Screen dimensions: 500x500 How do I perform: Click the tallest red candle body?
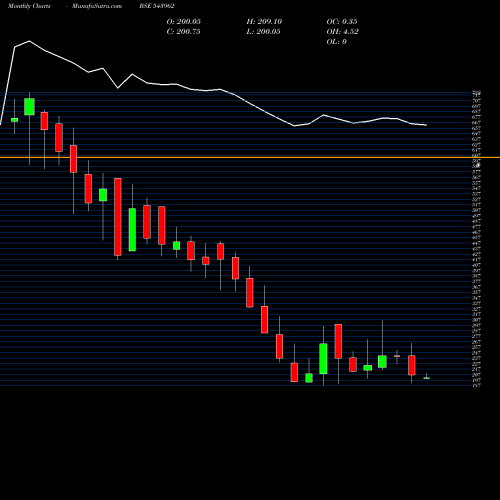118,217
